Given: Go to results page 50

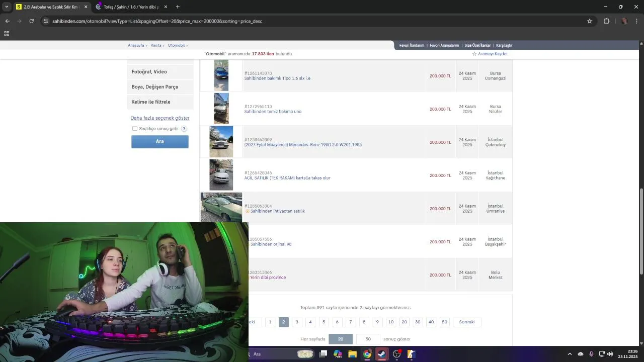Looking at the screenshot, I should tap(444, 322).
